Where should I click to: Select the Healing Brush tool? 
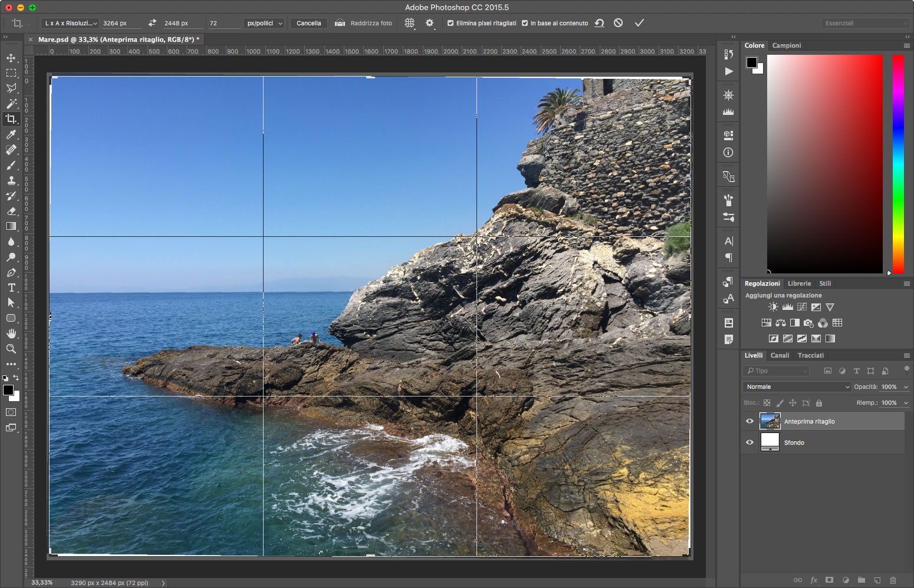11,150
